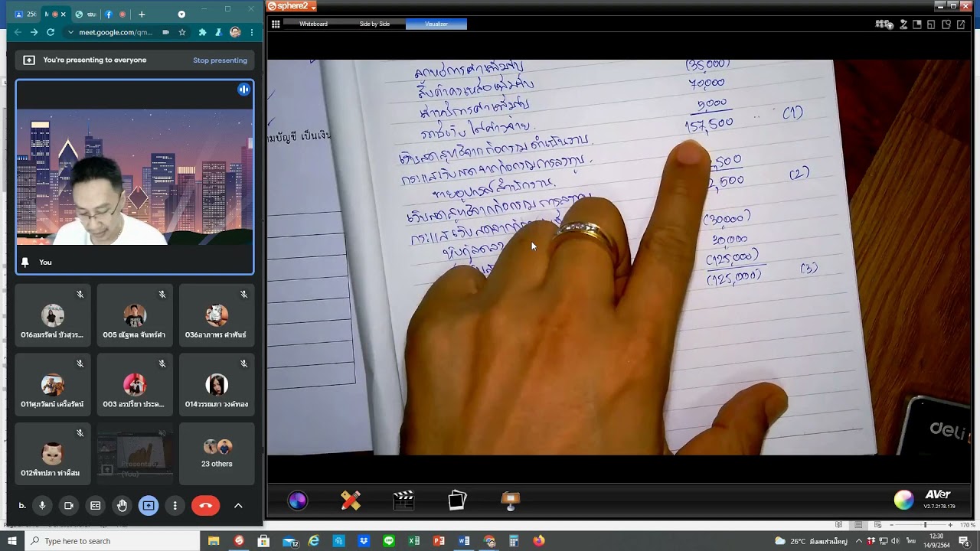Raise hand in Google Meet

point(122,505)
